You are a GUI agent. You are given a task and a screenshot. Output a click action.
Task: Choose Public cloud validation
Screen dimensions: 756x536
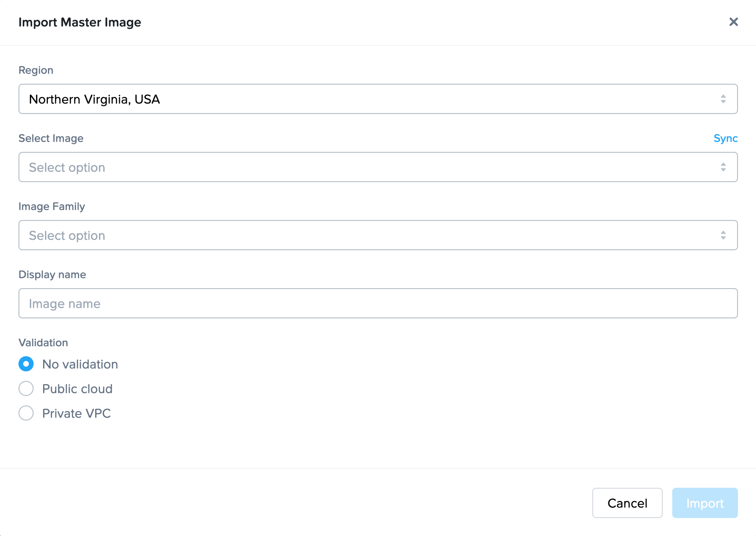pos(26,388)
